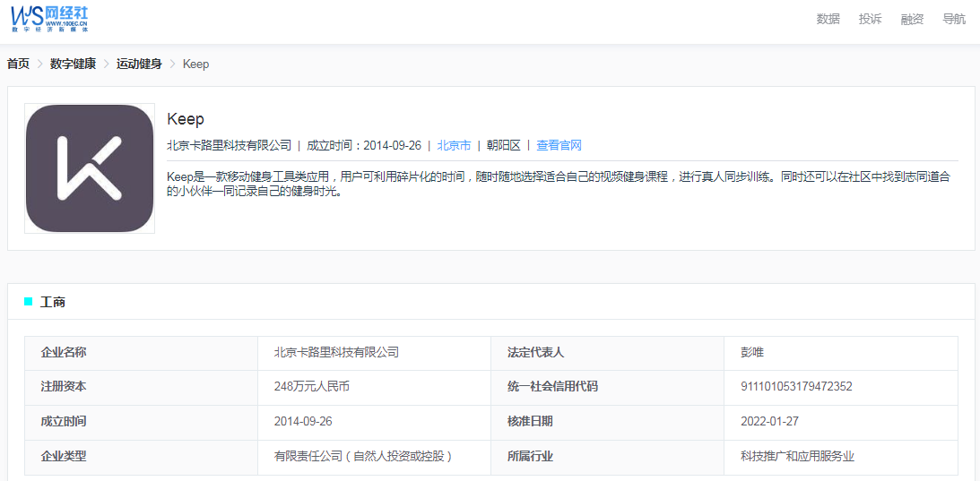Click the Keep app logo image

tap(90, 168)
